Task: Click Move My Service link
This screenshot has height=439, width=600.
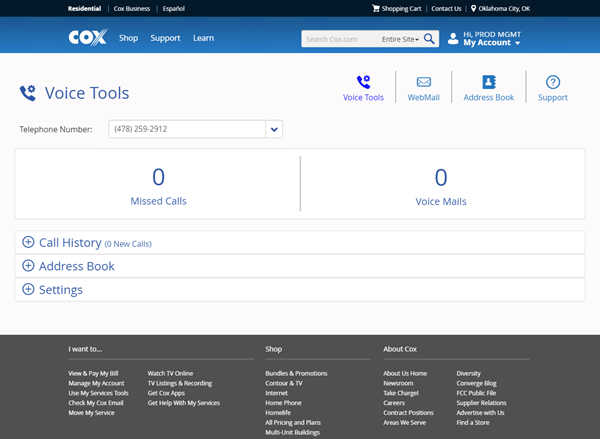Action: click(x=91, y=413)
